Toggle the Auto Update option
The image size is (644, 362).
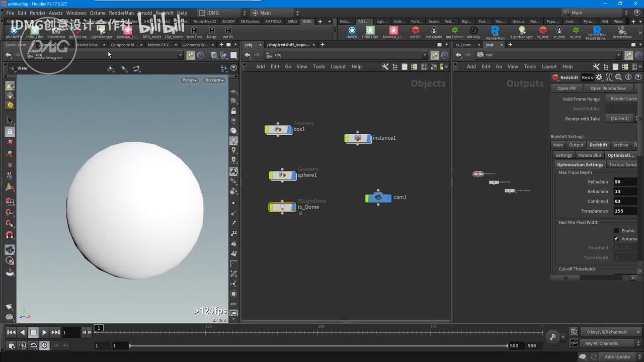point(617,357)
